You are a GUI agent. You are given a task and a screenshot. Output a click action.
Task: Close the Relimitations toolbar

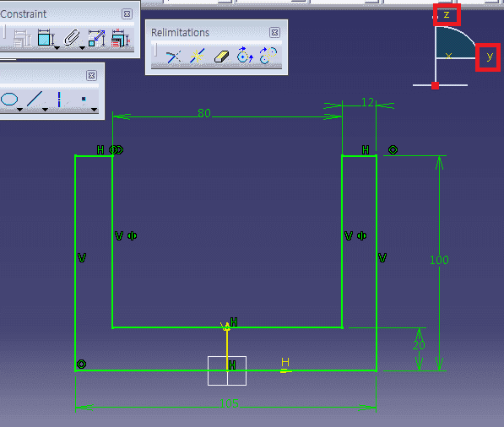[274, 32]
